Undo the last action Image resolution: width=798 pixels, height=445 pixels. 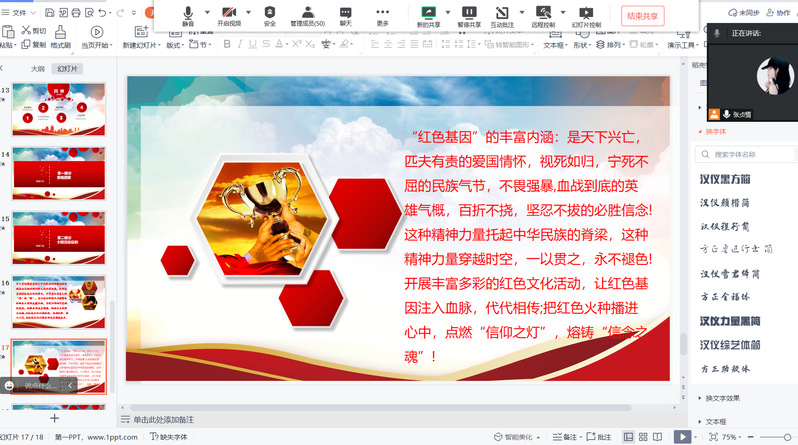point(103,12)
